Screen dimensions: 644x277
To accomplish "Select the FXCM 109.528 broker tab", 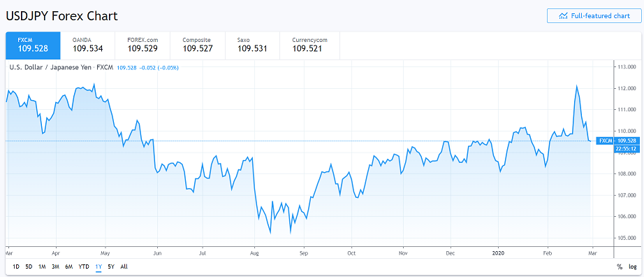I will [33, 45].
